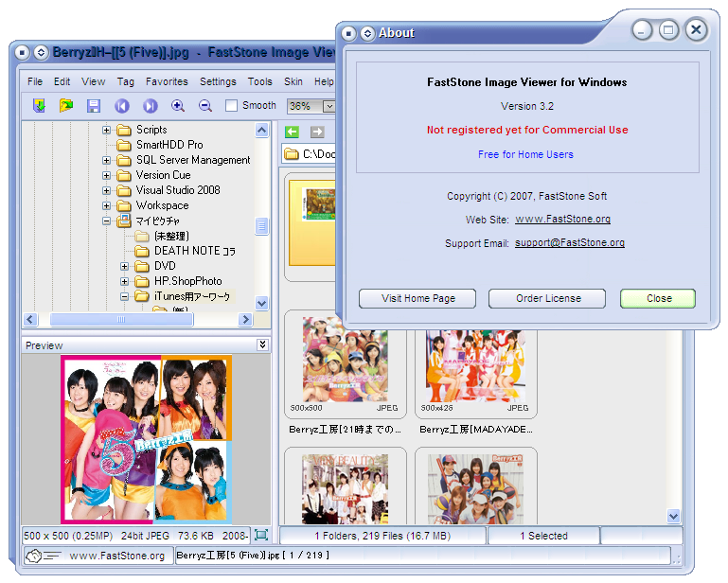
Task: Open the File menu
Action: pyautogui.click(x=35, y=81)
